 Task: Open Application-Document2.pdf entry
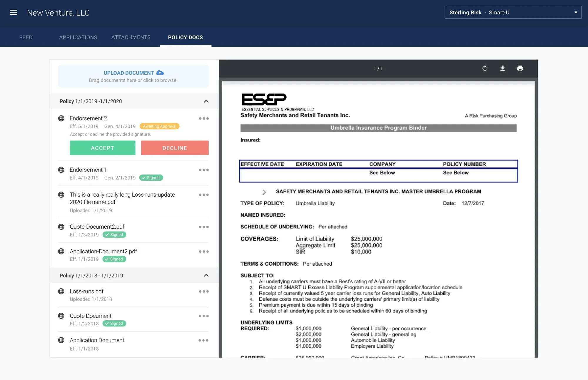pos(103,251)
